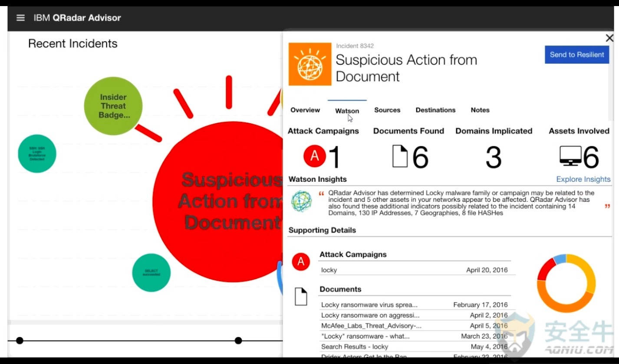Click the Supporting Details Documents icon

pos(301,296)
